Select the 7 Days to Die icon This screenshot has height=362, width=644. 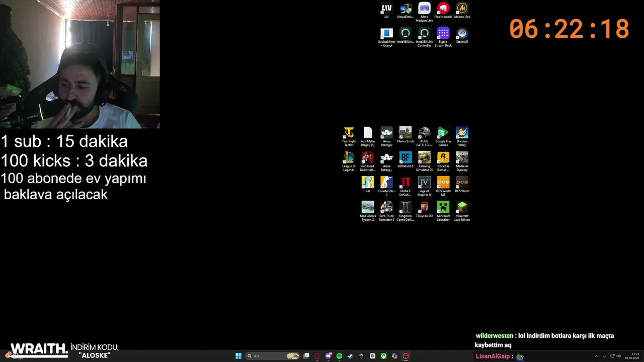pos(424,210)
